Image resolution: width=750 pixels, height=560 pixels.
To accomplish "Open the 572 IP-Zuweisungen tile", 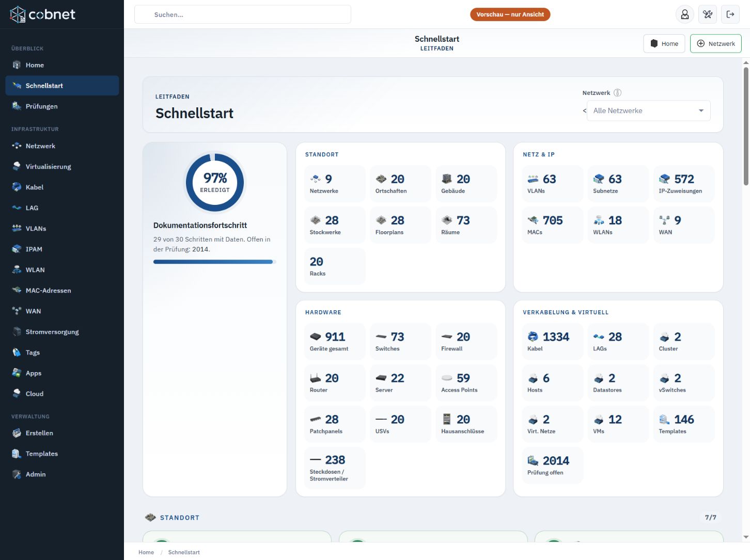I will 684,184.
